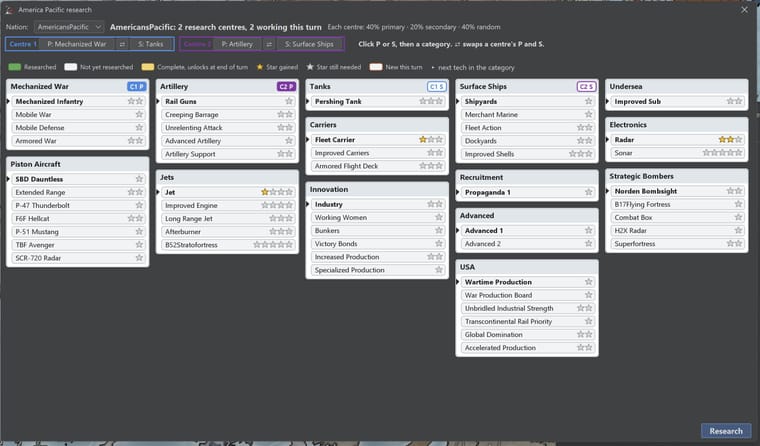Swap Centre 1 primary and secondary
This screenshot has width=760, height=446.
pos(122,44)
